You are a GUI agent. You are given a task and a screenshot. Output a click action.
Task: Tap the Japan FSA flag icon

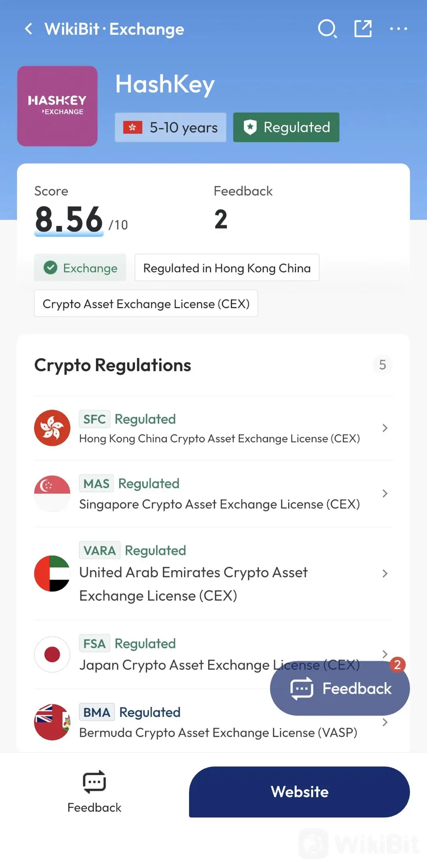(x=52, y=654)
